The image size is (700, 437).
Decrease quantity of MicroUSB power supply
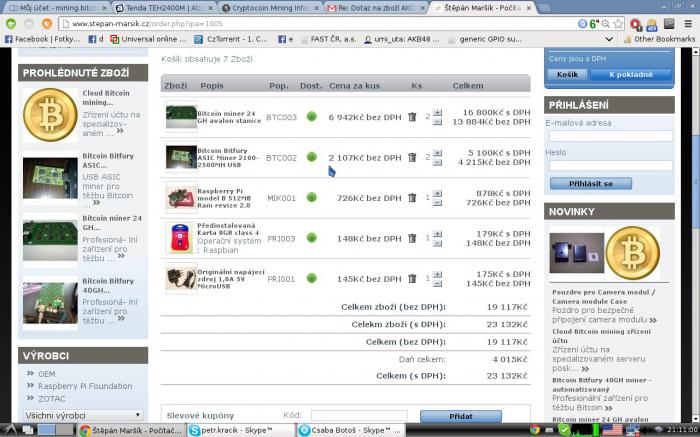pyautogui.click(x=438, y=283)
